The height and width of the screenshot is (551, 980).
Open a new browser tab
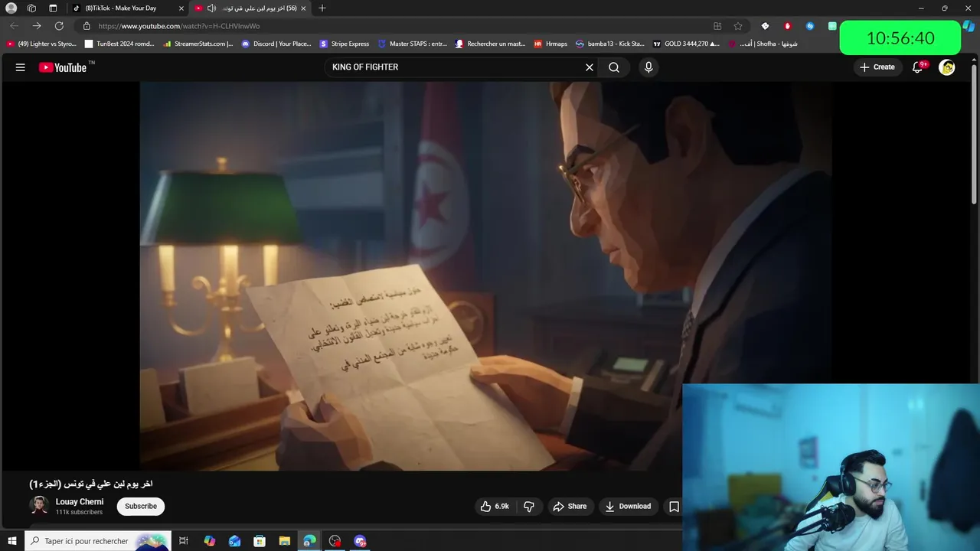click(322, 8)
